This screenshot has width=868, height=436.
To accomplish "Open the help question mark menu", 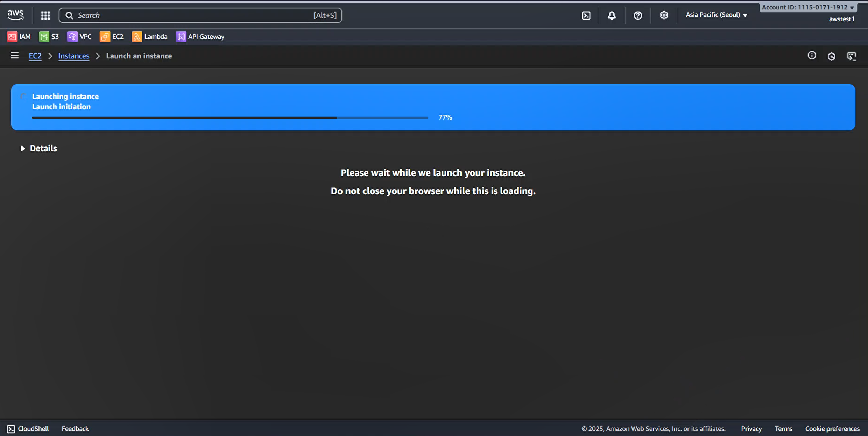I will 638,15.
